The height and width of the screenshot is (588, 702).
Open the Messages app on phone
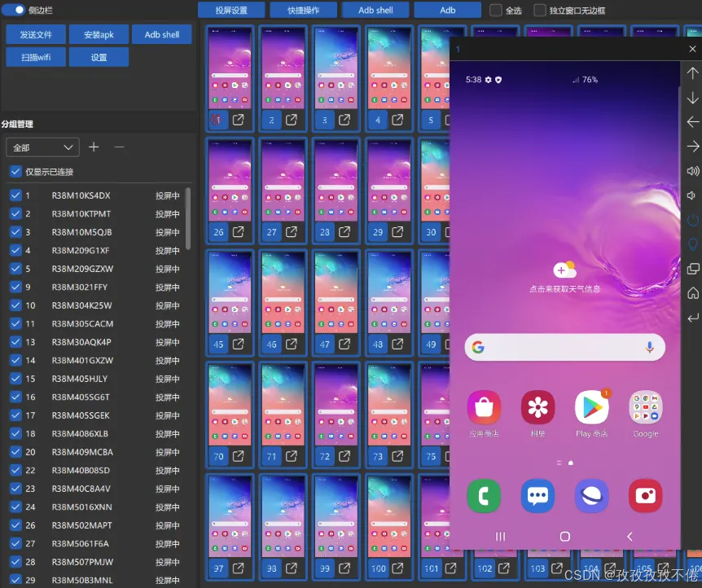[x=537, y=496]
